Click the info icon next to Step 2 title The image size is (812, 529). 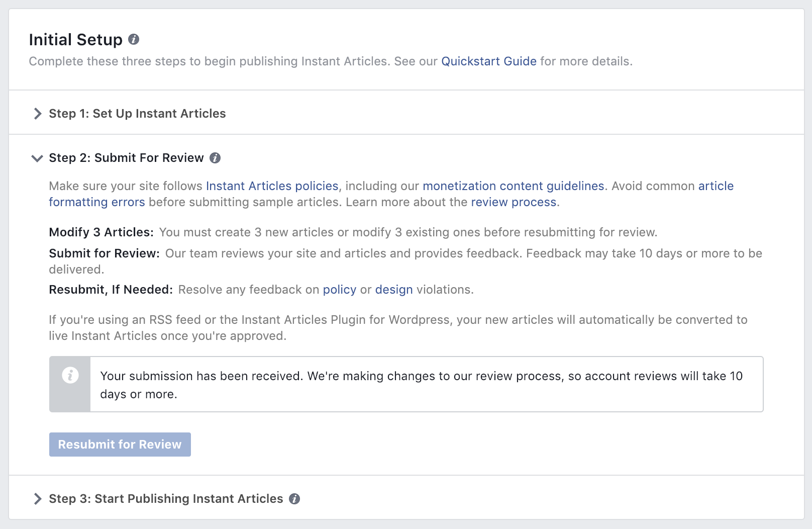pos(215,158)
